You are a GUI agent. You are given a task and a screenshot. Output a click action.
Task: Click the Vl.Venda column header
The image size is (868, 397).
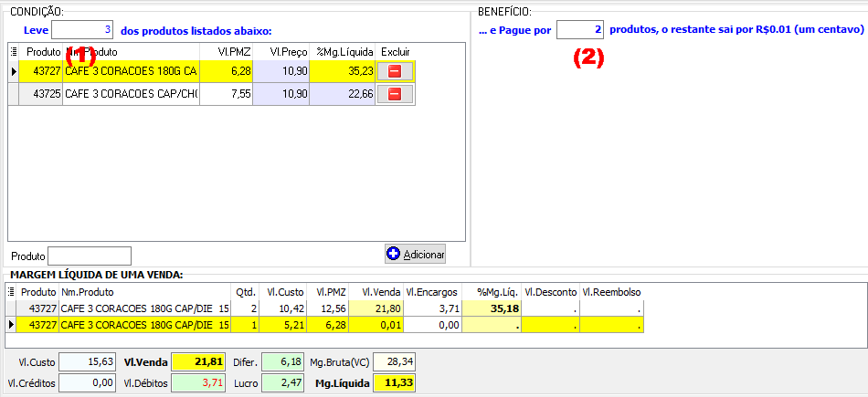click(374, 292)
